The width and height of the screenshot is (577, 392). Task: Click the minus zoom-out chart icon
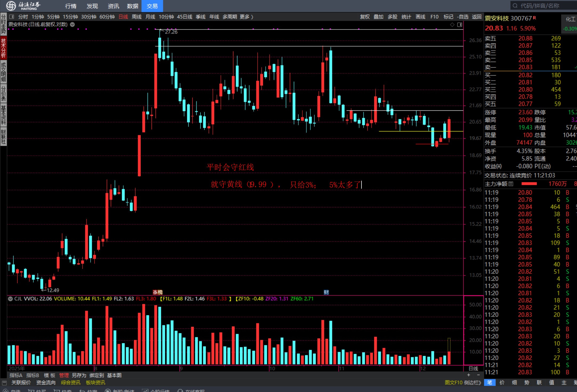(x=478, y=375)
